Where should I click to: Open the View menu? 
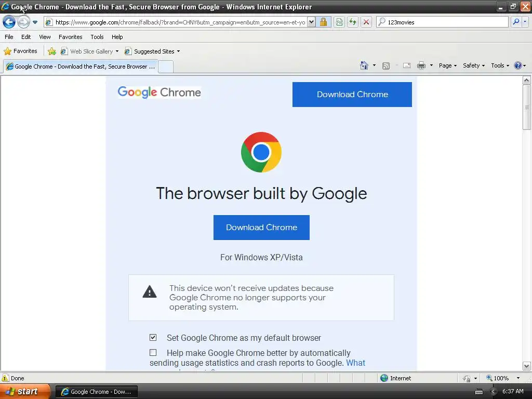coord(45,37)
